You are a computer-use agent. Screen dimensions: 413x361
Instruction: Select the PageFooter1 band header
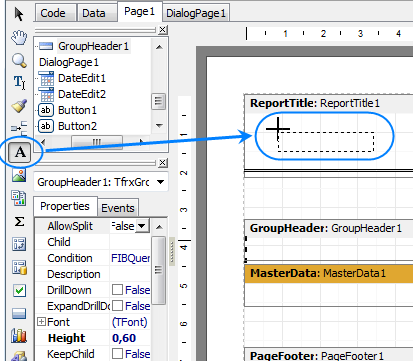pyautogui.click(x=328, y=354)
